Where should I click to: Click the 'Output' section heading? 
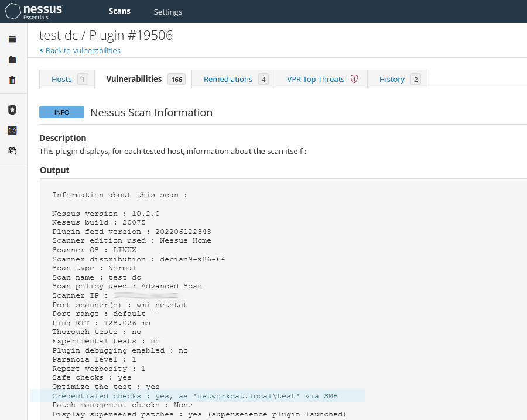[54, 170]
